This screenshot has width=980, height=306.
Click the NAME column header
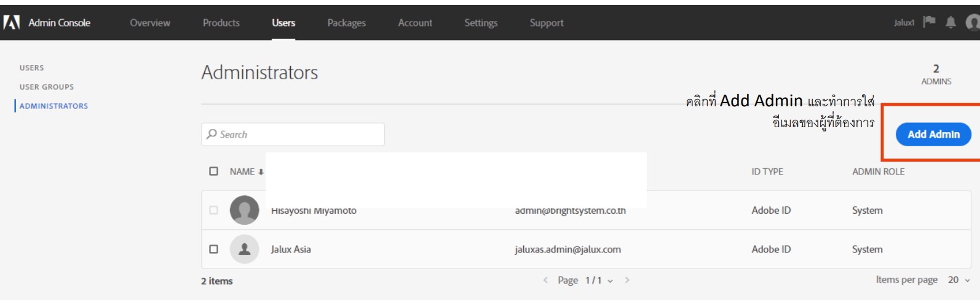tap(242, 171)
